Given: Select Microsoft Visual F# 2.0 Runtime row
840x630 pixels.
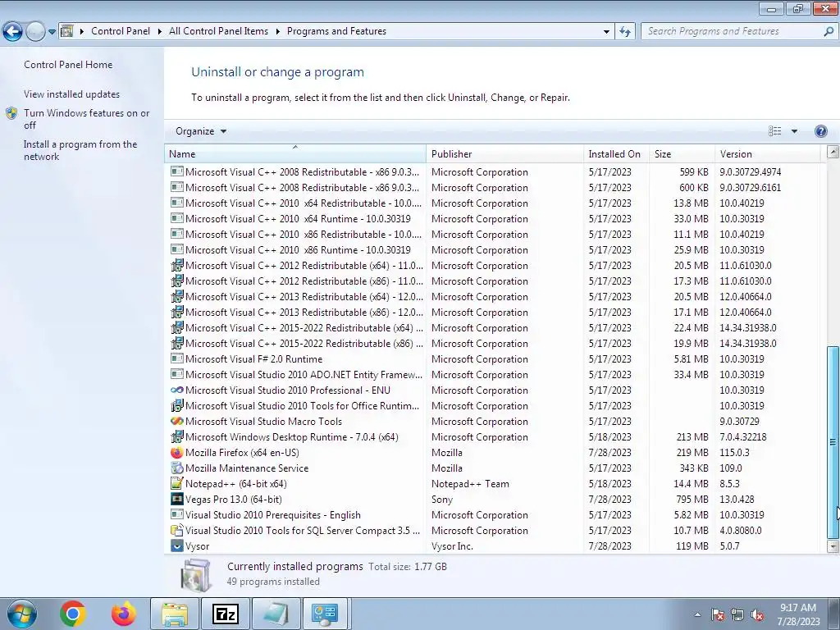Looking at the screenshot, I should 493,359.
